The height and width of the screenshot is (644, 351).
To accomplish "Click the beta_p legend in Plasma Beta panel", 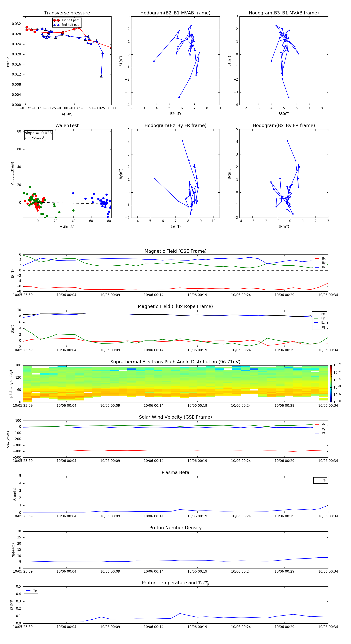I will pos(320,480).
